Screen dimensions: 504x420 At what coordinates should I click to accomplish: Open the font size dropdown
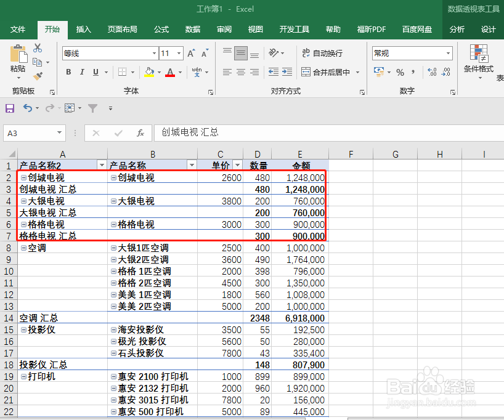point(179,54)
